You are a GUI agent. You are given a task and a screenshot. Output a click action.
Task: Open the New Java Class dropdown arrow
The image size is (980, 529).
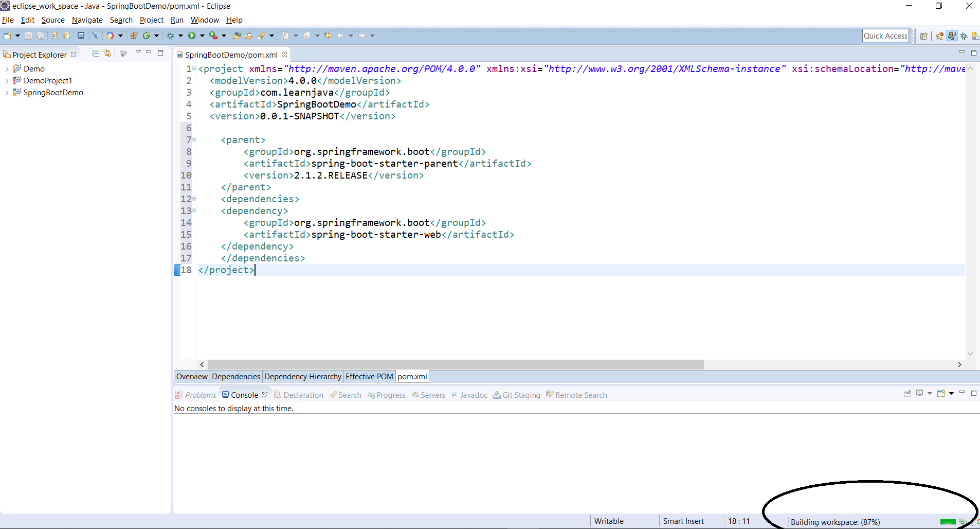pyautogui.click(x=157, y=36)
